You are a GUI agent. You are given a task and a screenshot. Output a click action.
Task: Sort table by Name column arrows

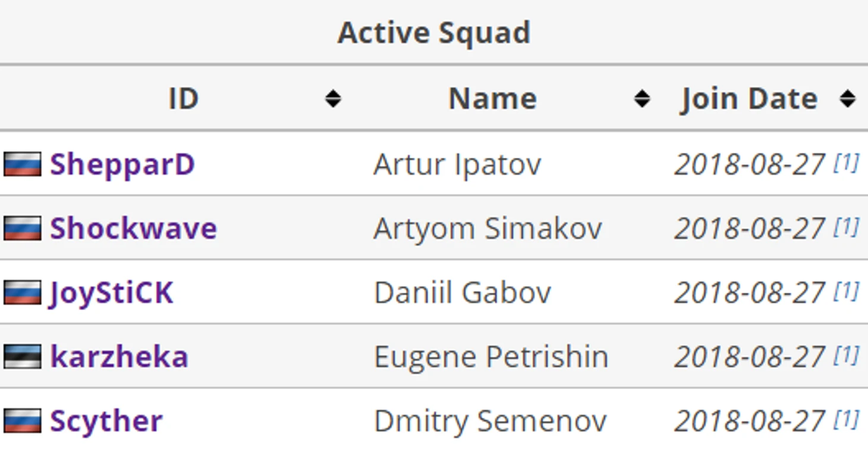pyautogui.click(x=642, y=99)
